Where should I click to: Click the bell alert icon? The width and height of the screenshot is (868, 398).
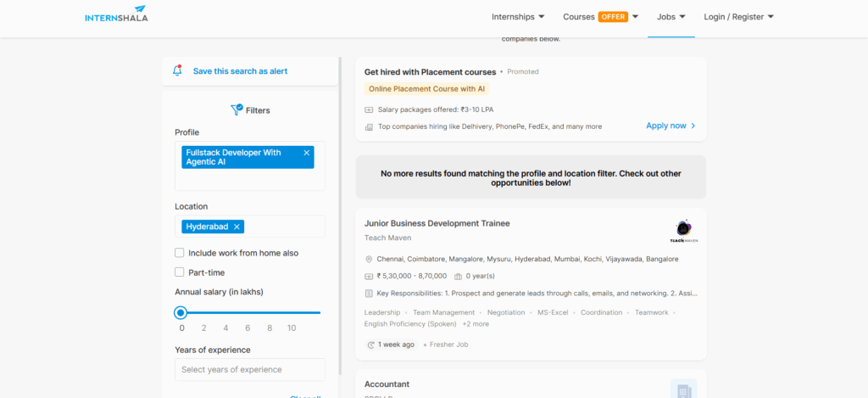[177, 71]
